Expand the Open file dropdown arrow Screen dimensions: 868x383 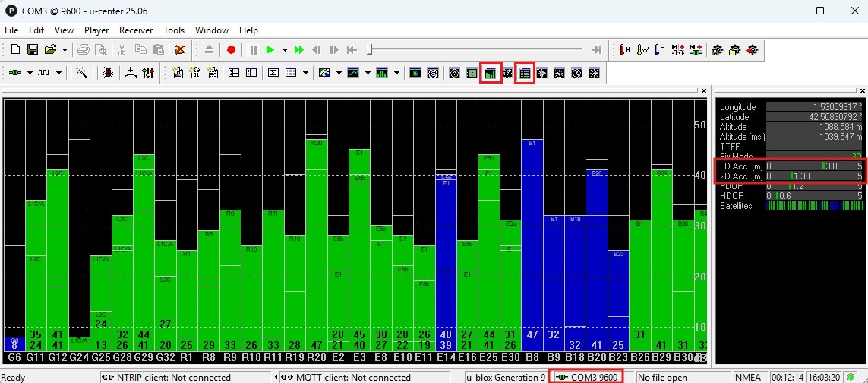65,50
